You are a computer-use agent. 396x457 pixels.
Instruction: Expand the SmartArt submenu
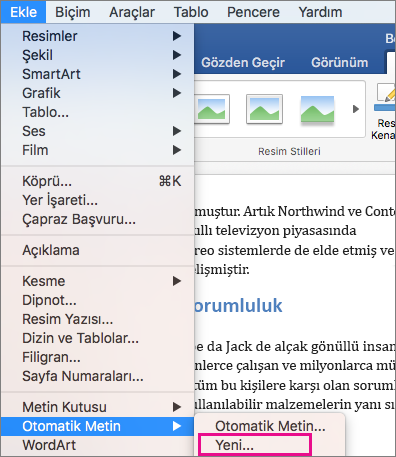[x=97, y=74]
